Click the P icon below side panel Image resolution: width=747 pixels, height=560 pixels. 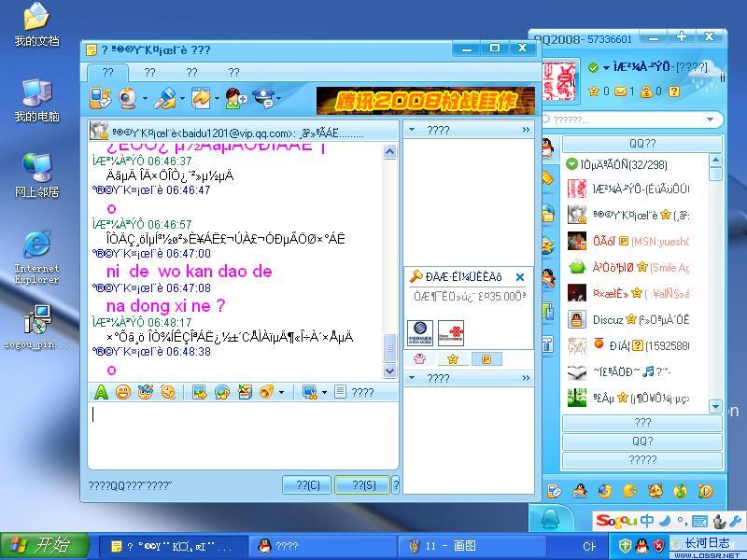(x=486, y=359)
